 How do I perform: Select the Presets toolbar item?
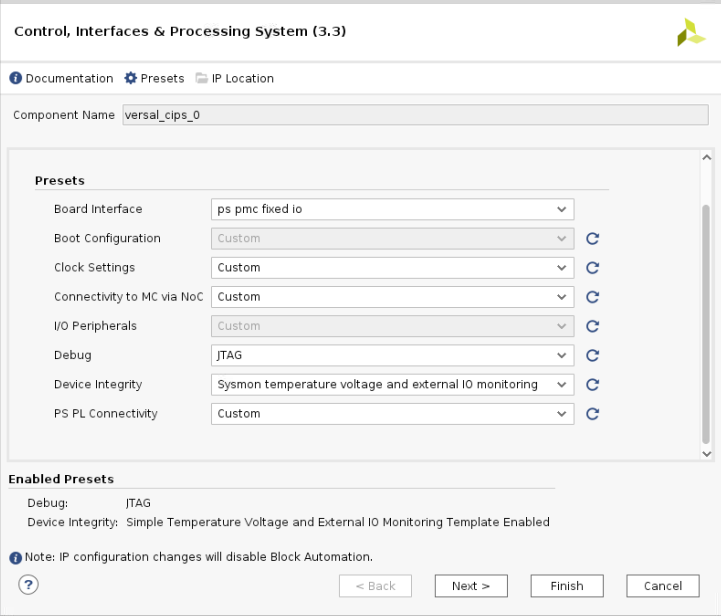coord(154,78)
